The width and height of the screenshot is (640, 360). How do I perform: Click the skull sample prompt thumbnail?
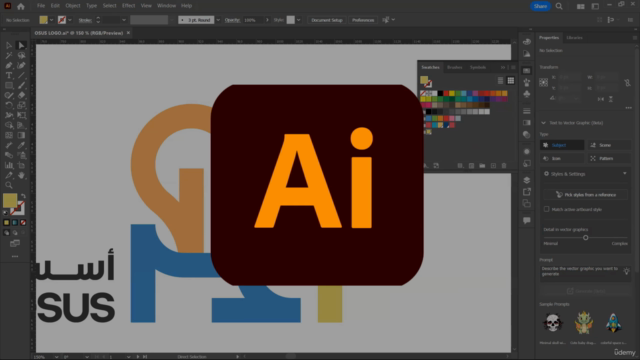coord(552,322)
